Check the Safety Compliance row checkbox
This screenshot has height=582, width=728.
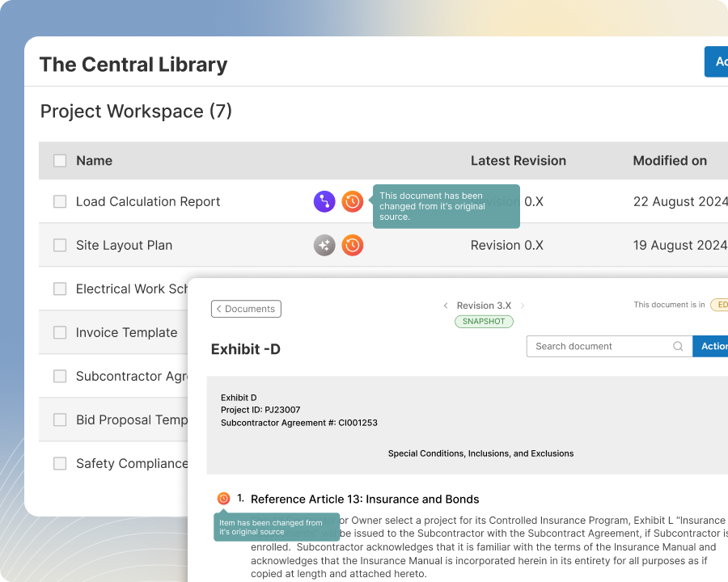click(x=60, y=463)
